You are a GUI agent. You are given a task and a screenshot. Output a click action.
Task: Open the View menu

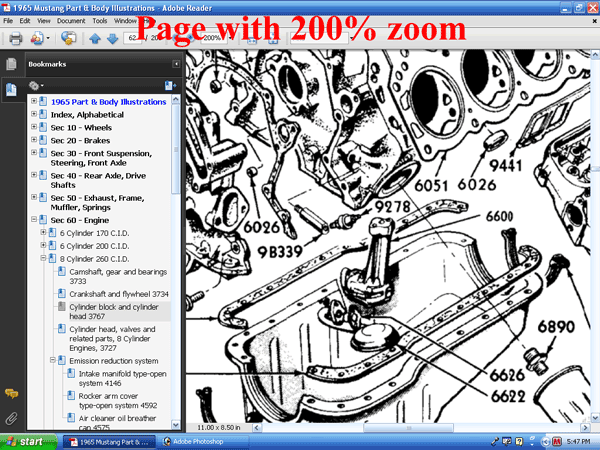tap(44, 21)
